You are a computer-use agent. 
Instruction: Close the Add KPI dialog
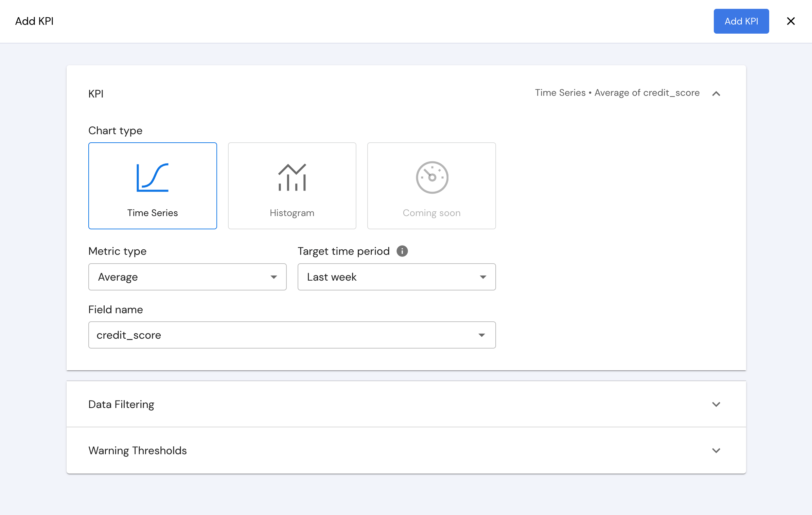click(x=791, y=21)
